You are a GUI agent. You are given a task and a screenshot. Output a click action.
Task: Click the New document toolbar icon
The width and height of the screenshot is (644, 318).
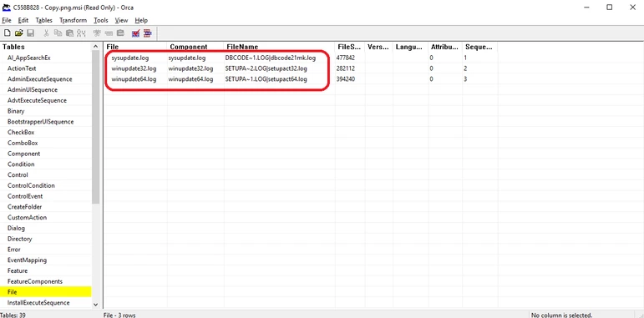click(x=7, y=33)
